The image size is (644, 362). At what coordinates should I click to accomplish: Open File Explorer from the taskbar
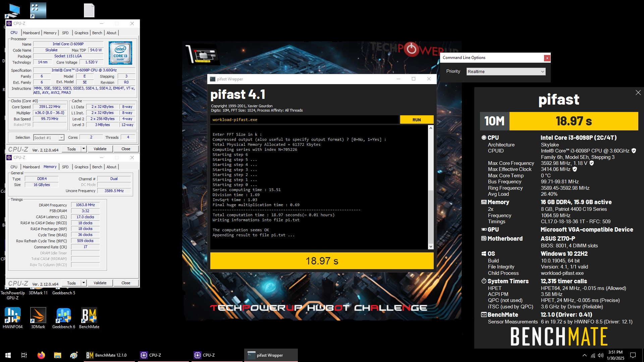[x=57, y=355]
